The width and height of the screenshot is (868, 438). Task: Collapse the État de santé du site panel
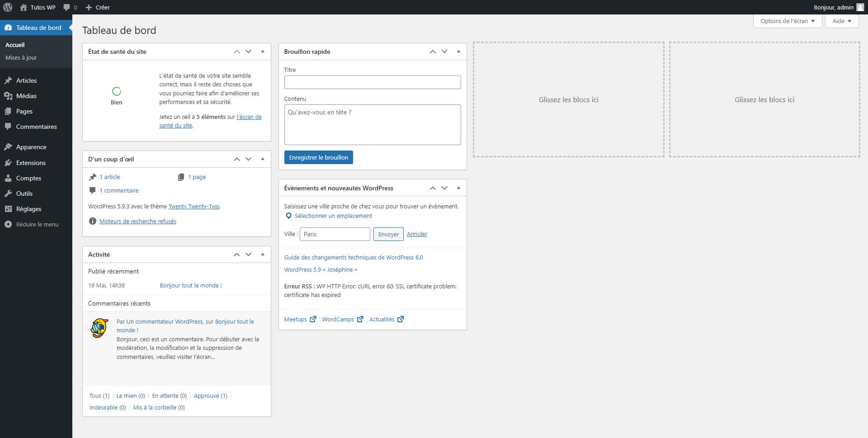pos(263,52)
